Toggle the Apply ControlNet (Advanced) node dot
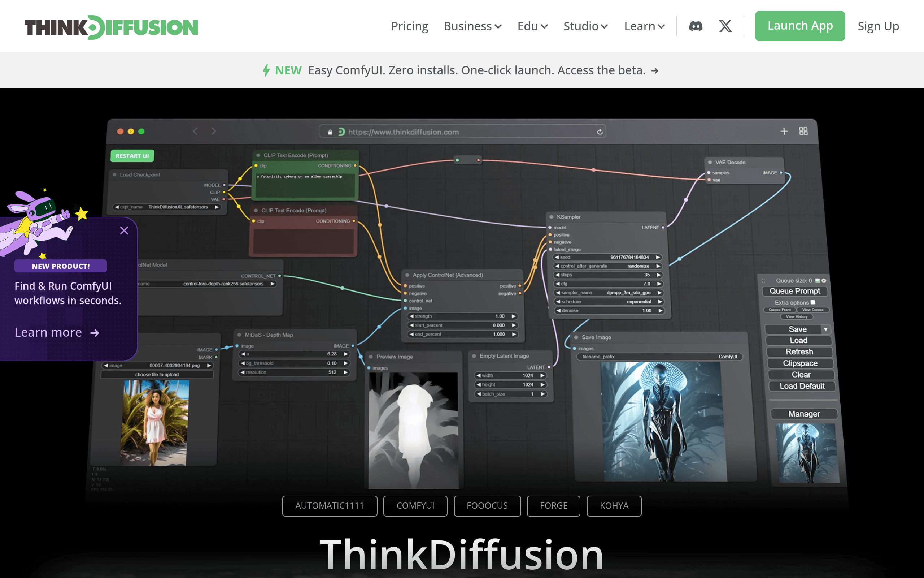Image resolution: width=924 pixels, height=578 pixels. 407,275
